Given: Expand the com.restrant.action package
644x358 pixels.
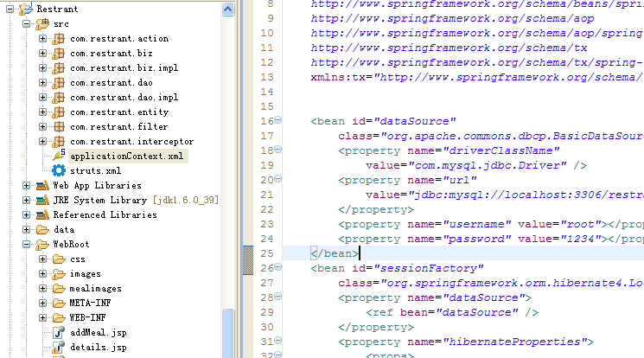Looking at the screenshot, I should (42, 39).
